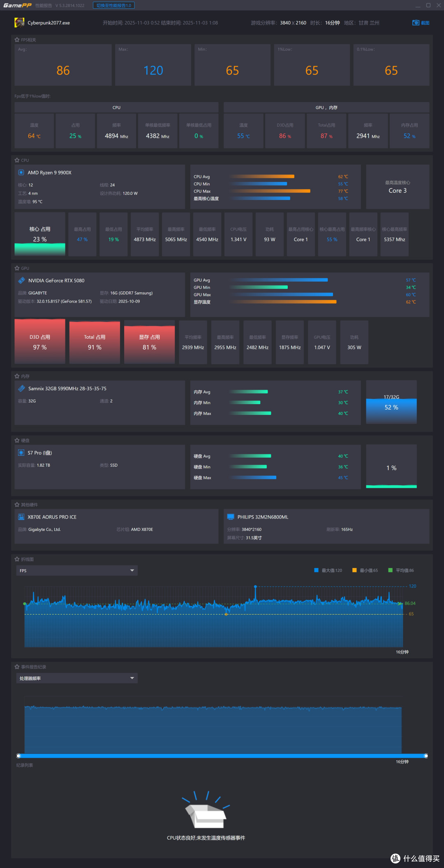The image size is (444, 868).
Task: Click the Avg FPS 86 card
Action: [x=63, y=65]
